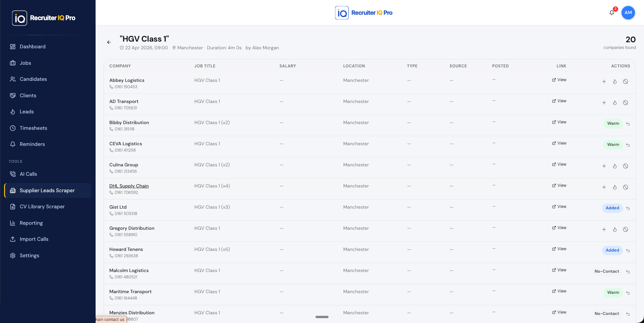Mark Culina Group as no-contact
The height and width of the screenshot is (323, 644).
(x=626, y=166)
